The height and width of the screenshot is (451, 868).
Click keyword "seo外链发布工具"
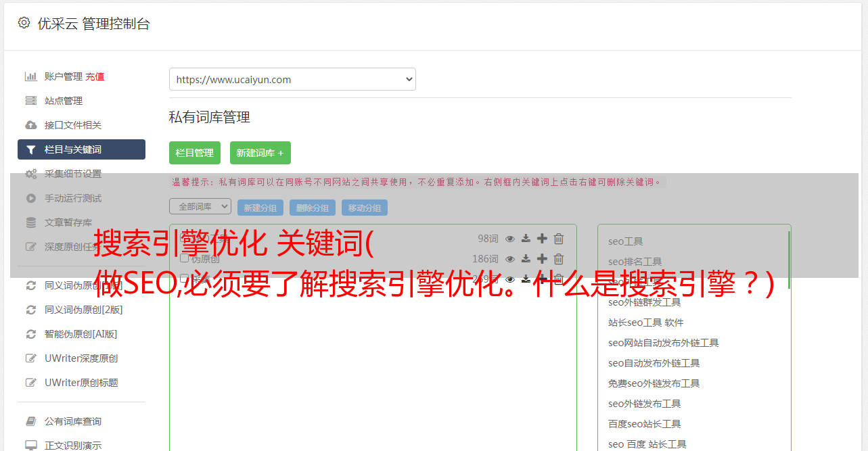point(645,404)
